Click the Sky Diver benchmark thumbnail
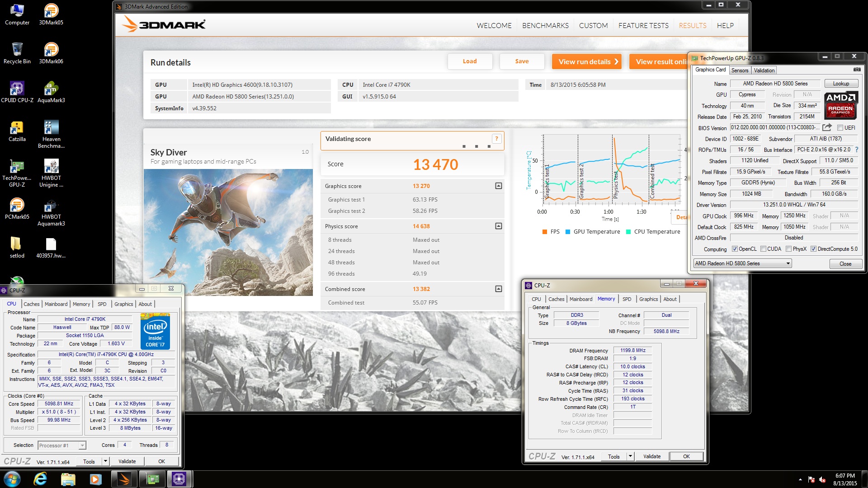 click(228, 233)
